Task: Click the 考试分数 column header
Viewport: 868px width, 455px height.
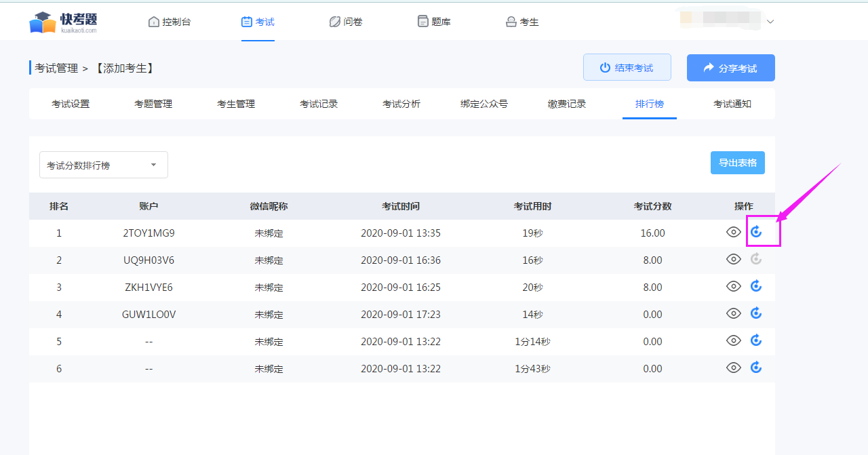Action: click(652, 206)
